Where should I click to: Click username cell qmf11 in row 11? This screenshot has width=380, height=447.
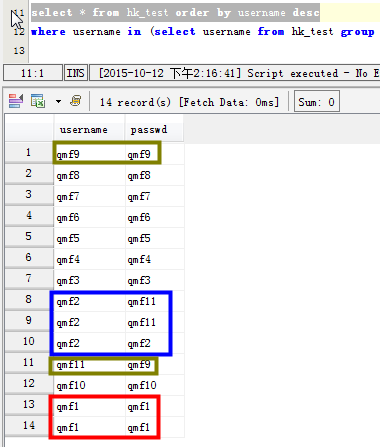pyautogui.click(x=89, y=364)
